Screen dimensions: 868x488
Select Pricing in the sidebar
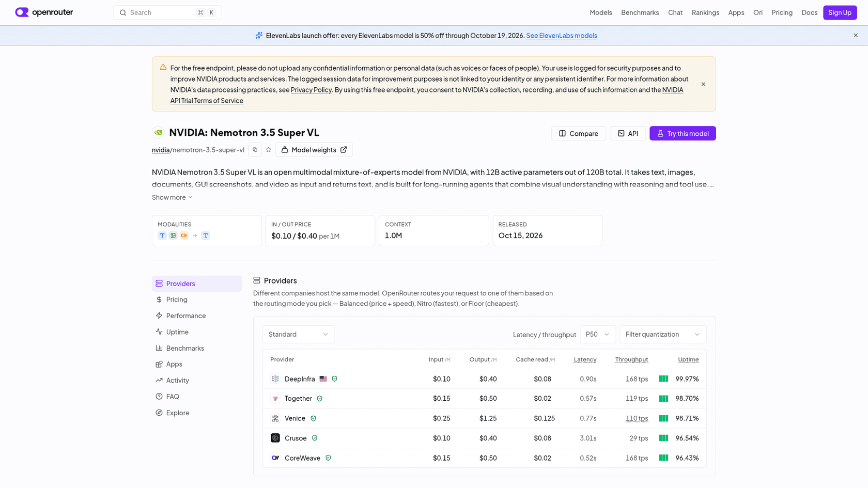(197, 300)
